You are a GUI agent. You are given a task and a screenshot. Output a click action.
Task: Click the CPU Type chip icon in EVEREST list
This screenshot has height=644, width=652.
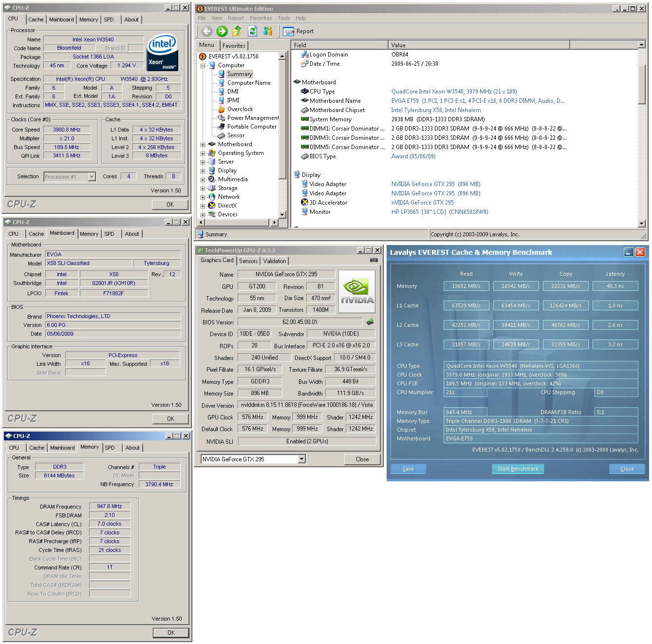pyautogui.click(x=305, y=92)
